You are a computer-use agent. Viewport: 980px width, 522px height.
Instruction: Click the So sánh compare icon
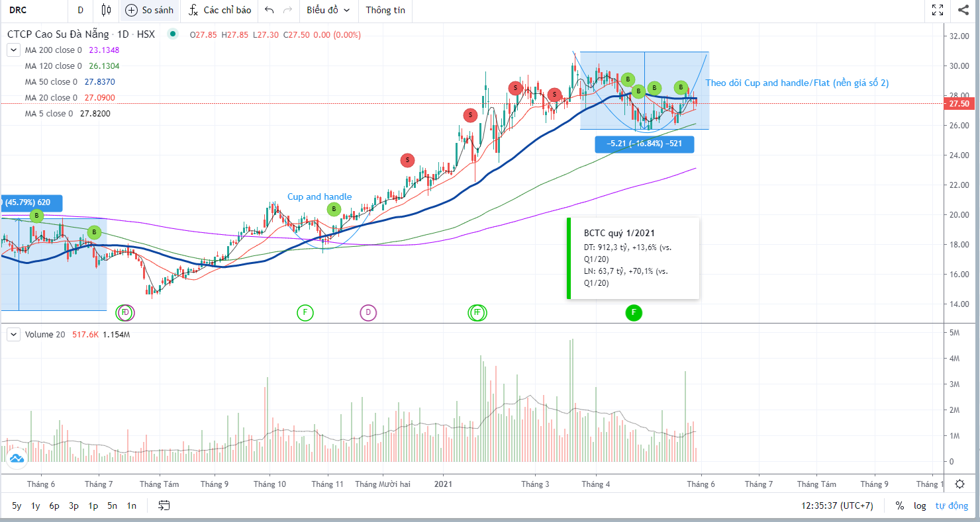tap(132, 10)
